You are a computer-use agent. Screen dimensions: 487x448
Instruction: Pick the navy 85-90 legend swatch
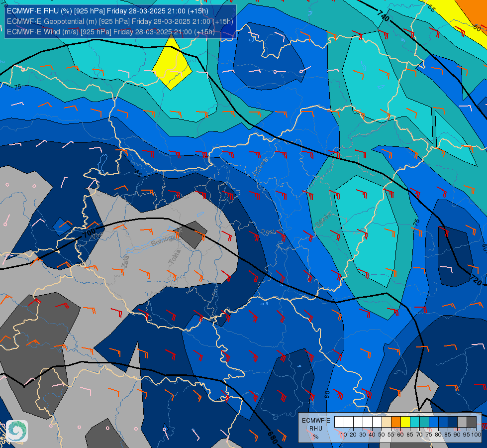pos(453,422)
